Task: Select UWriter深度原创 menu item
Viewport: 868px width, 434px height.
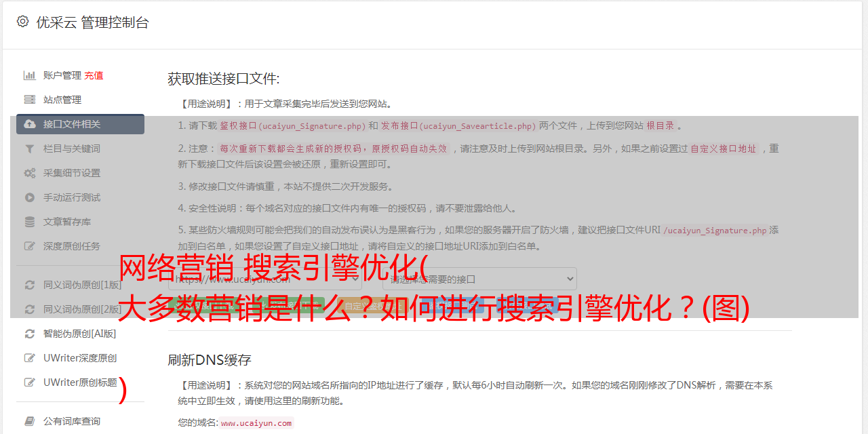Action: (x=80, y=358)
